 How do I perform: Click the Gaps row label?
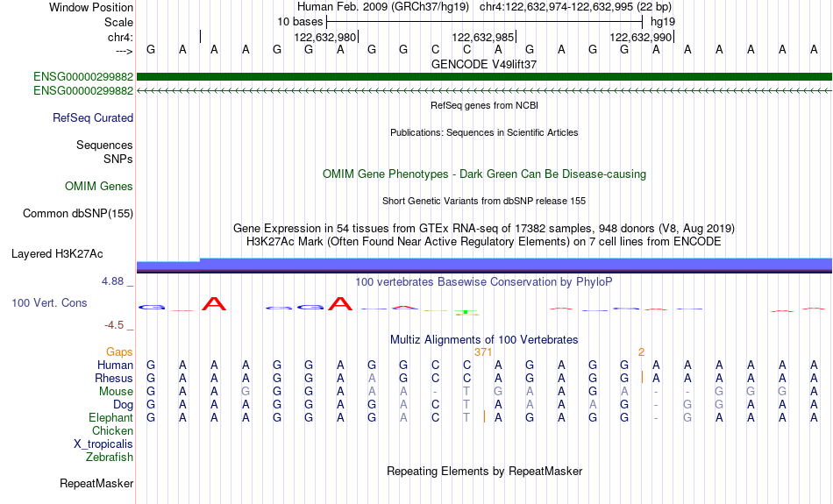[x=119, y=352]
